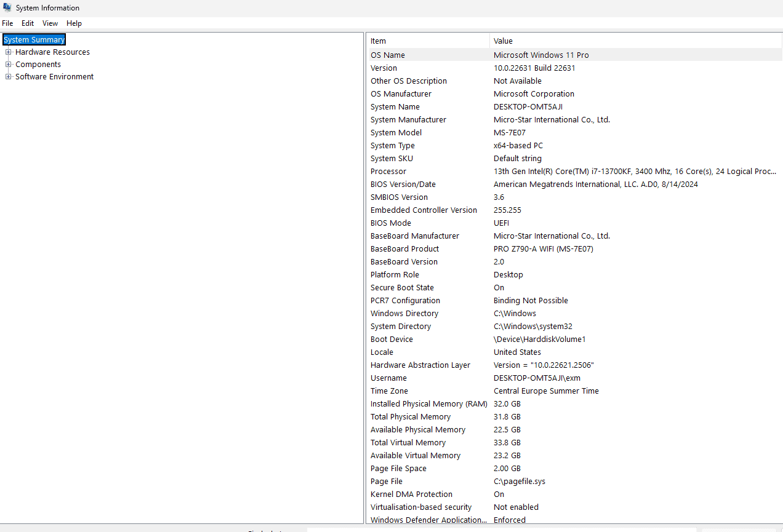Click the 13th Gen Intel Core processor value

[x=635, y=172]
